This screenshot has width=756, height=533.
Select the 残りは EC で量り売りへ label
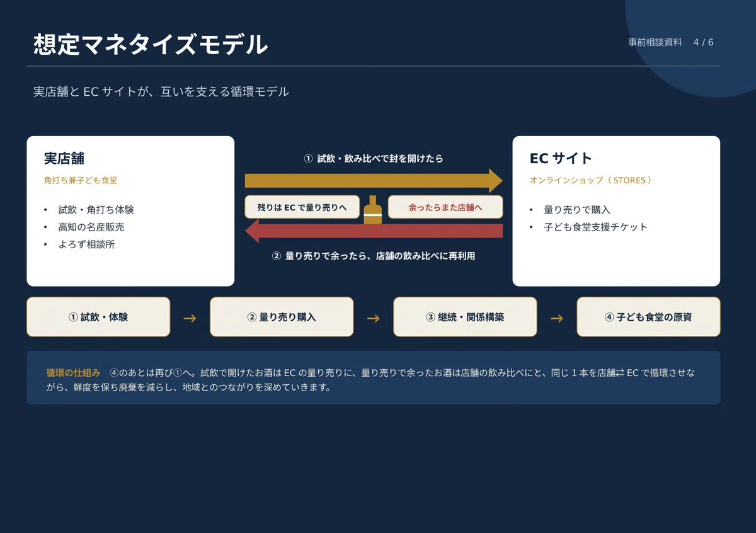[302, 207]
